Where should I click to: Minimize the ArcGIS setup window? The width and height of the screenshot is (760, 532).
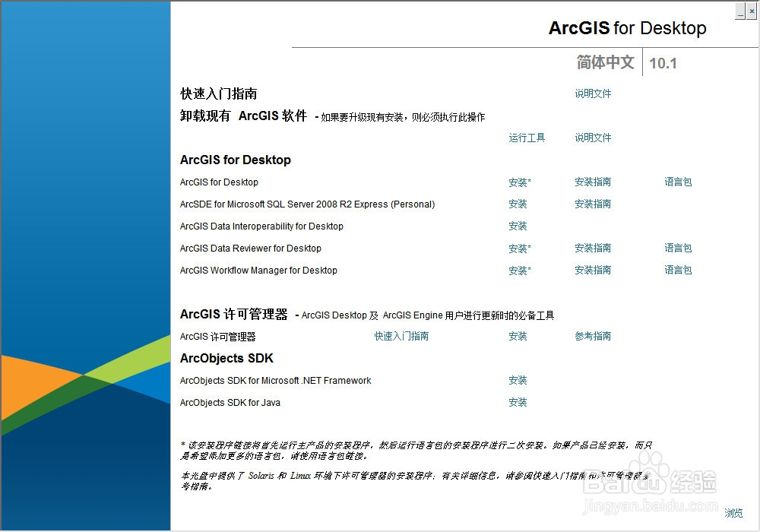coord(740,11)
